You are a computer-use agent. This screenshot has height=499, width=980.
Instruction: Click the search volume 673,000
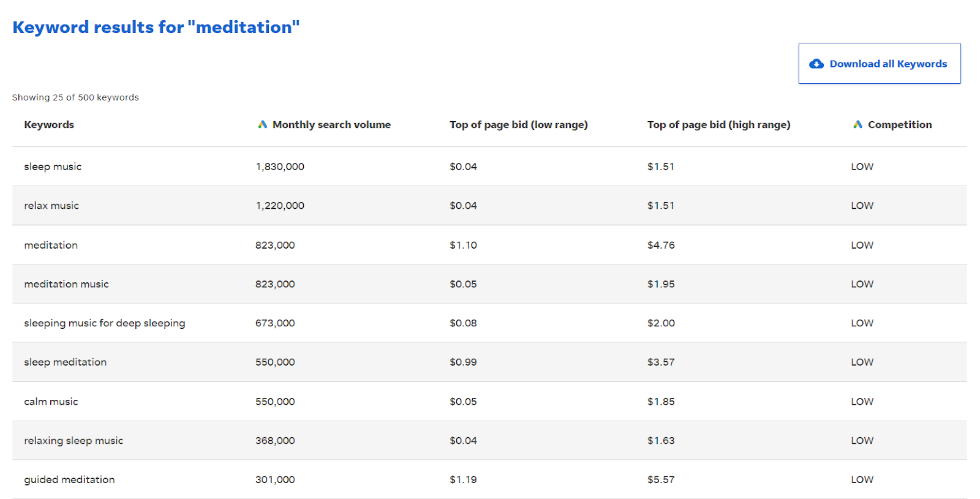275,323
